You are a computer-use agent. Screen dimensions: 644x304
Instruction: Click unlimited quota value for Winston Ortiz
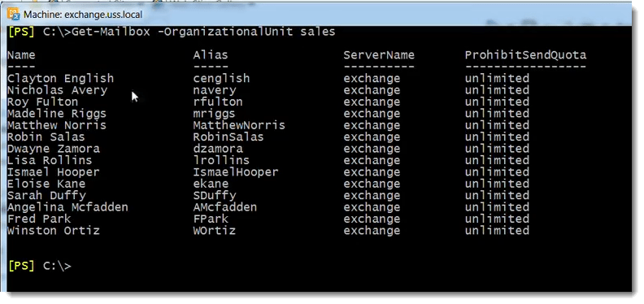pos(497,231)
